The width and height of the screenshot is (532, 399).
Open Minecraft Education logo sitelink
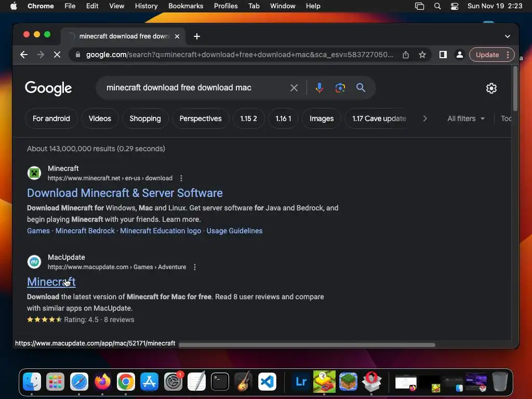tap(161, 231)
